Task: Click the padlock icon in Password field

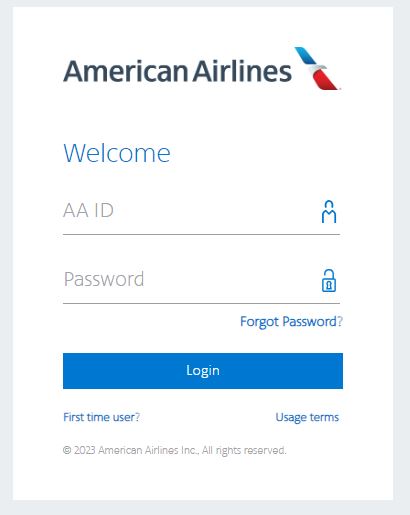Action: click(x=329, y=281)
